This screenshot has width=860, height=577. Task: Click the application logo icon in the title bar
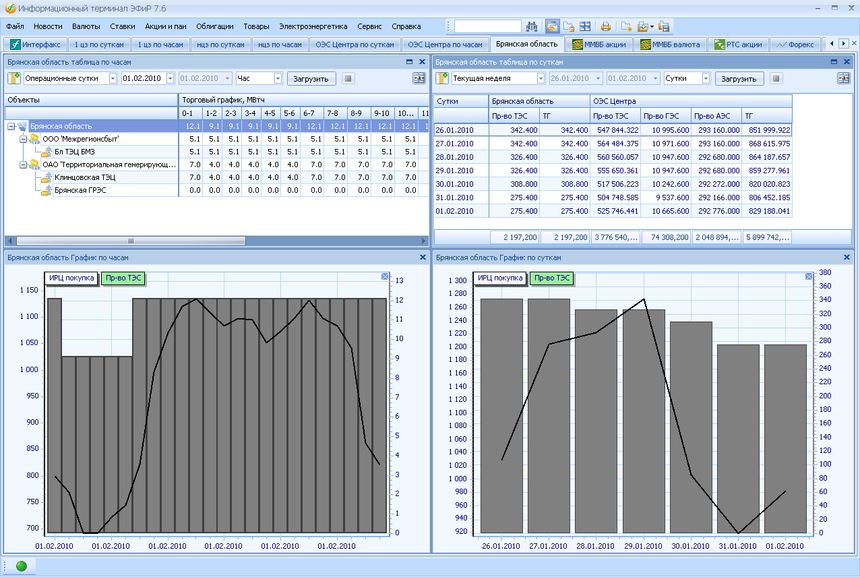click(9, 8)
